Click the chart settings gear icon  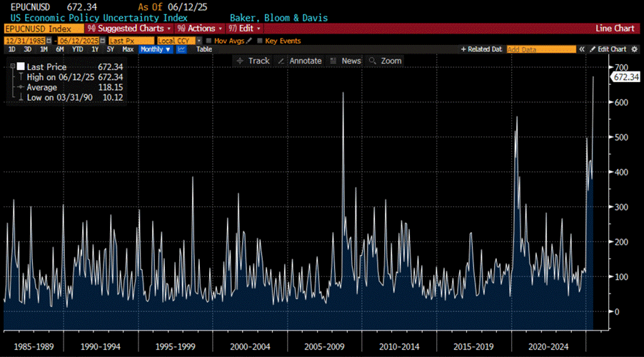pyautogui.click(x=635, y=49)
